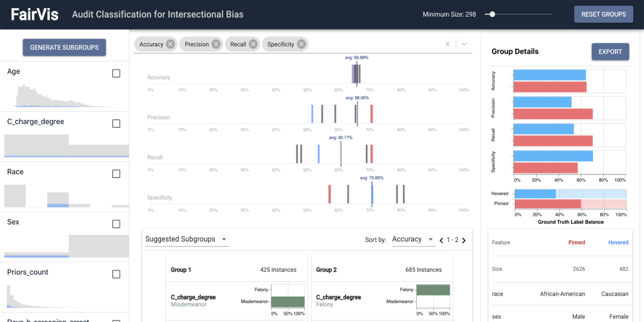Expand the C_charge_degree checkbox option

click(116, 123)
